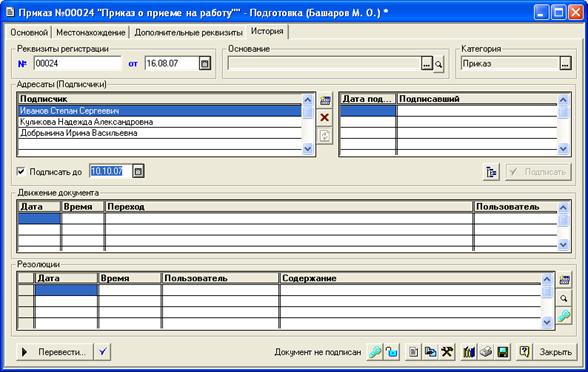Click the search icon in the Основание group
The width and height of the screenshot is (588, 372).
439,64
